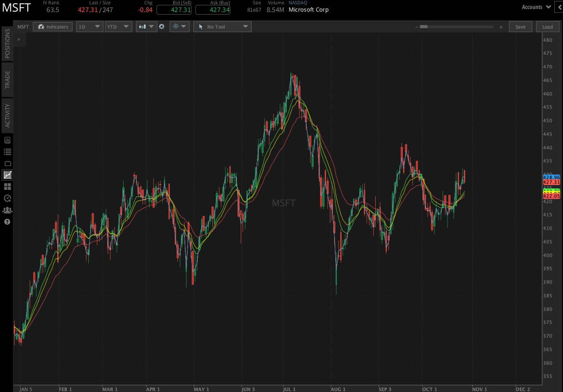Select the candlestick chart type icon
The width and height of the screenshot is (563, 392).
[x=143, y=26]
